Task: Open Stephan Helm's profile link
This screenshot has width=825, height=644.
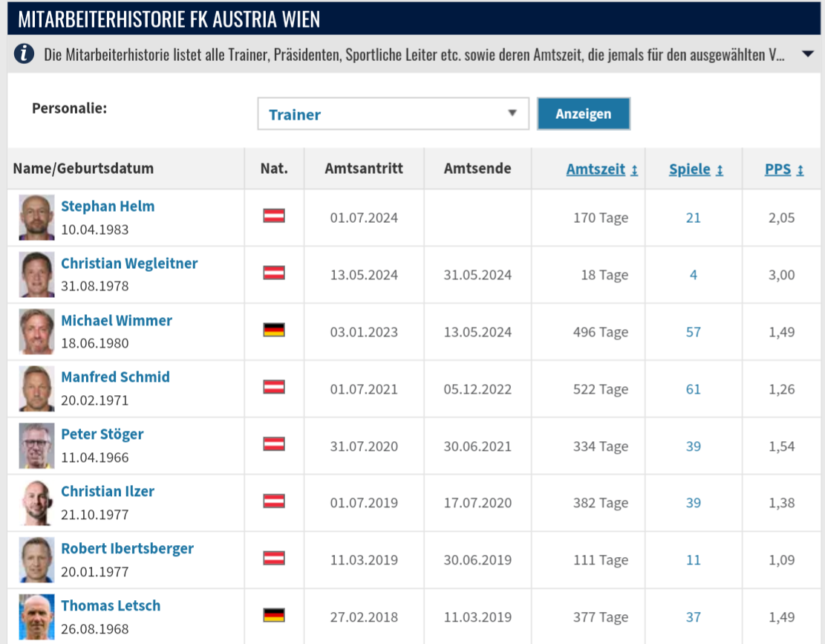Action: point(108,206)
